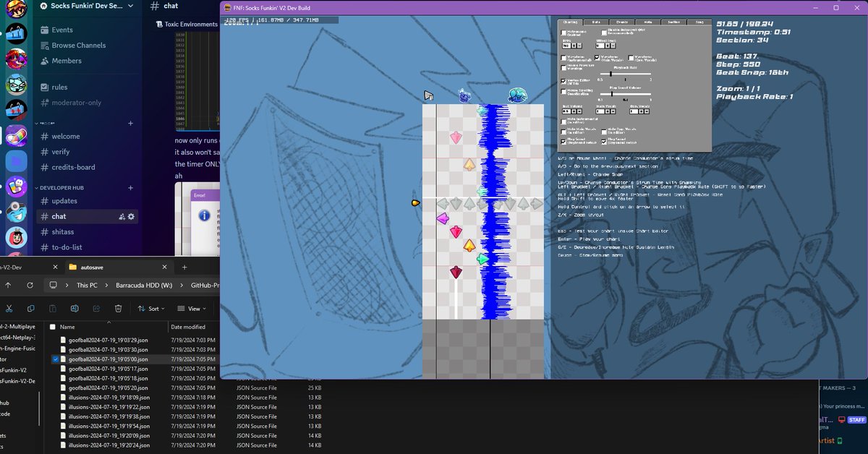Open the Toxic Environments thread in Discord
The height and width of the screenshot is (454, 868).
[186, 24]
